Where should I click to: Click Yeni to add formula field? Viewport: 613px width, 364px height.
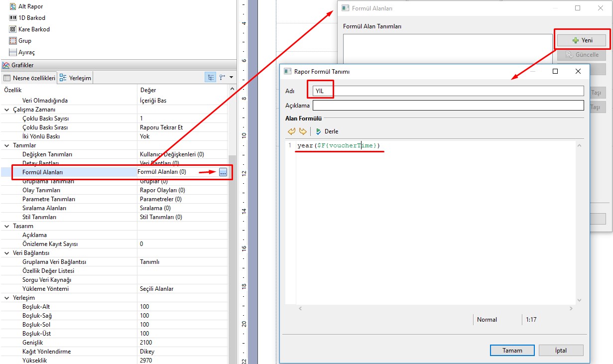click(x=581, y=40)
